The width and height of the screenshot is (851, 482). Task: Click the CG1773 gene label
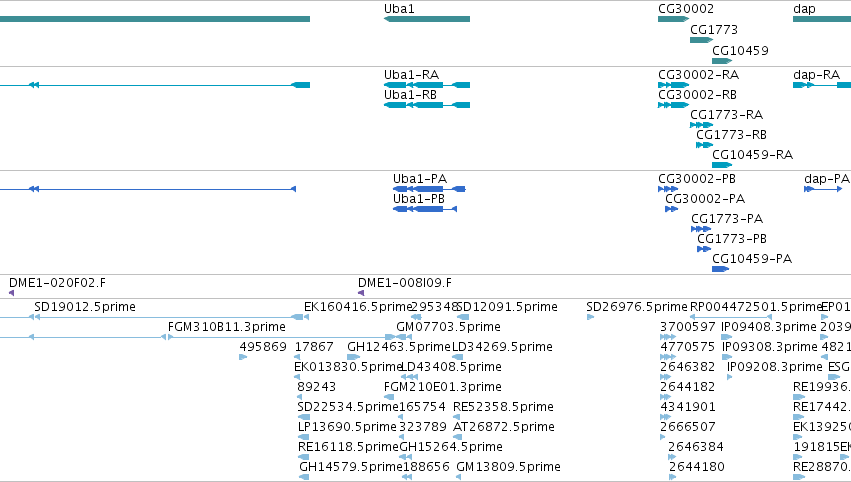click(x=714, y=30)
